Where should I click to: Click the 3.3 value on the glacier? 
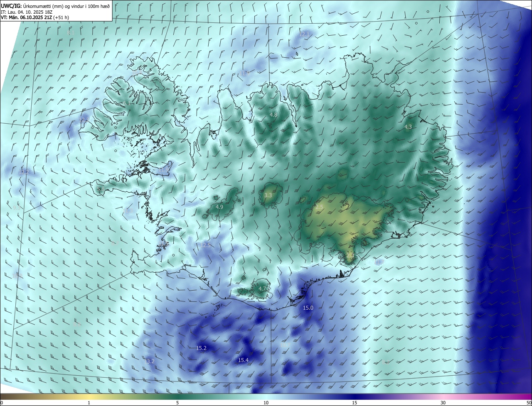(x=268, y=195)
